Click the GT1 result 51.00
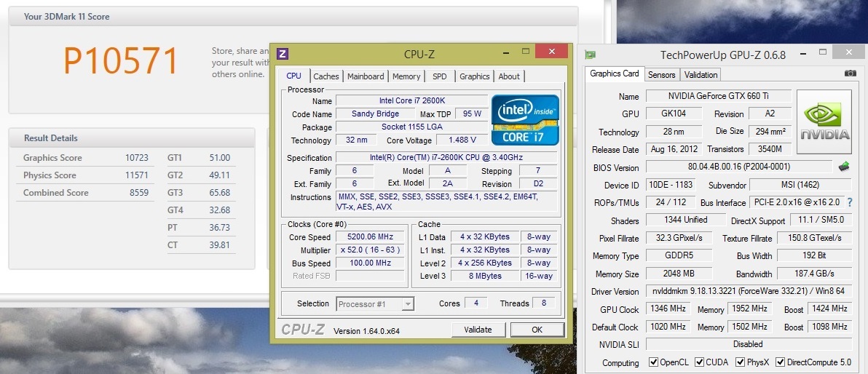 (x=220, y=158)
